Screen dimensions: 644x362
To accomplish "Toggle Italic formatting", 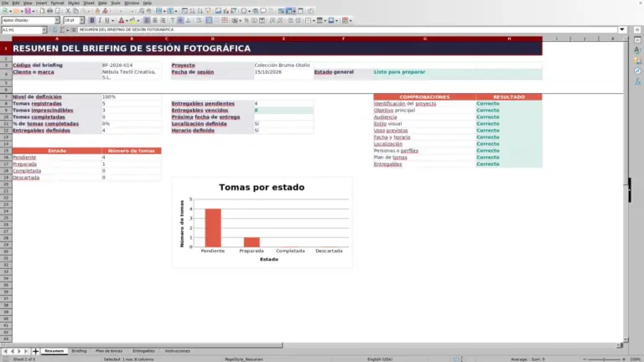I will (100, 20).
